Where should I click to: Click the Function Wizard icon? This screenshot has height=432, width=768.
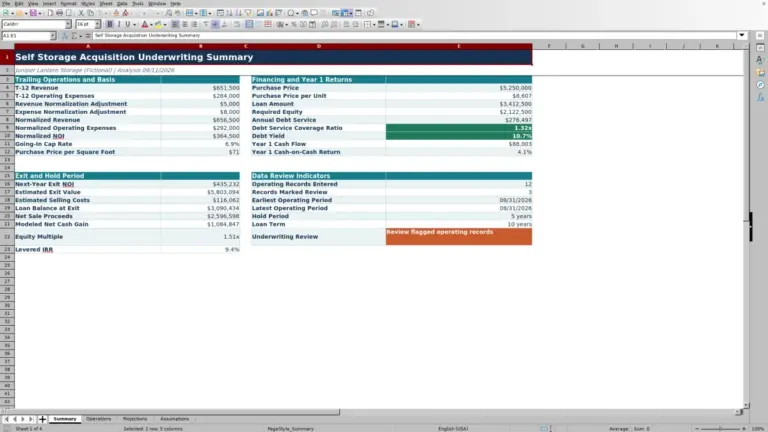[65, 36]
